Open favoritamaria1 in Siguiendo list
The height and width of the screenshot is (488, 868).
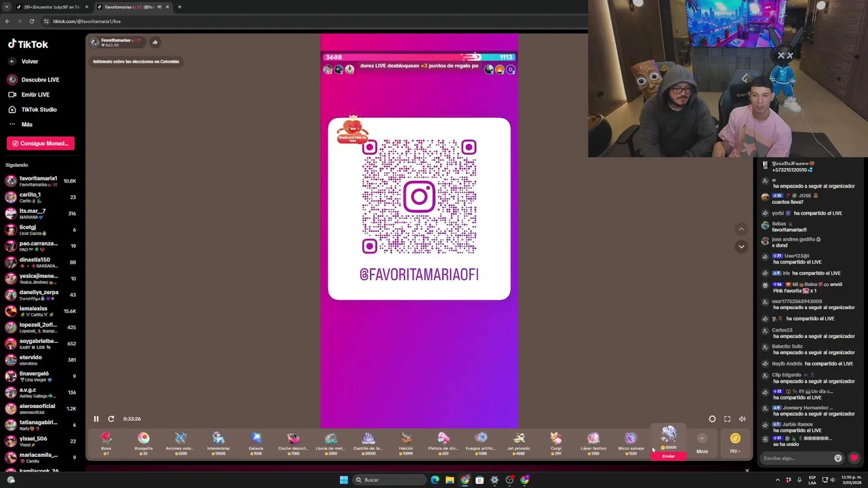pyautogui.click(x=41, y=181)
